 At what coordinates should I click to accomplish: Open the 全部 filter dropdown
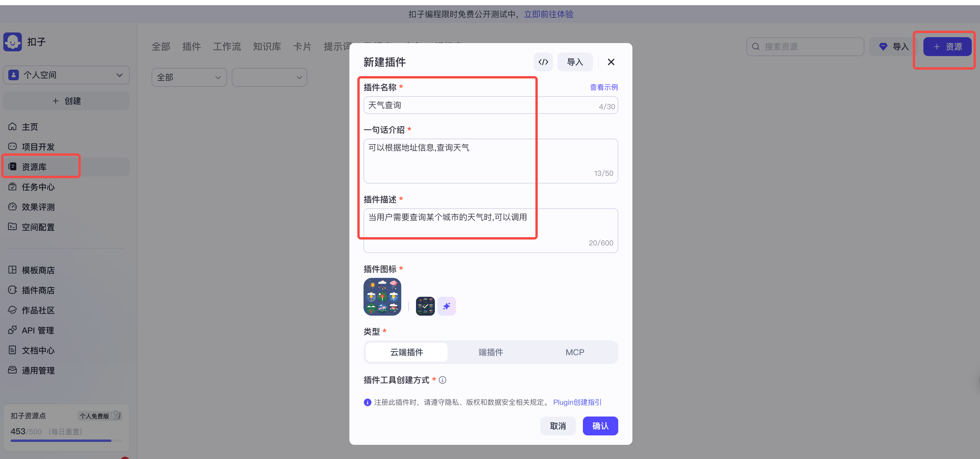click(189, 77)
